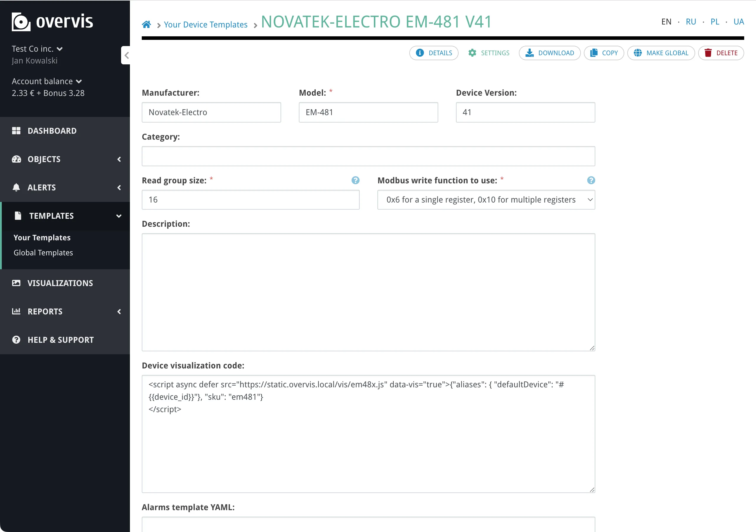
Task: Switch language to EN
Action: click(666, 22)
